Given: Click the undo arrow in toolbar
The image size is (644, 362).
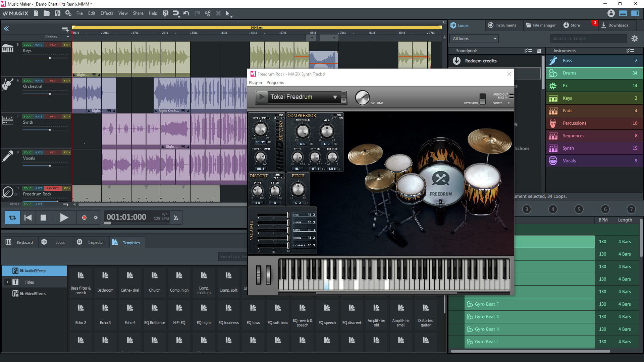Looking at the screenshot, I should tap(186, 13).
